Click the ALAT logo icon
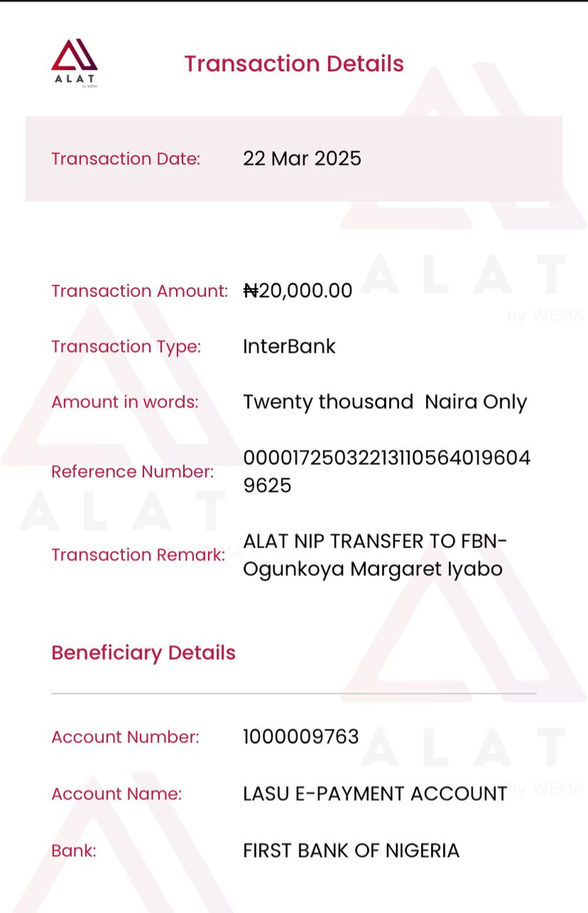This screenshot has width=588, height=913. [75, 63]
